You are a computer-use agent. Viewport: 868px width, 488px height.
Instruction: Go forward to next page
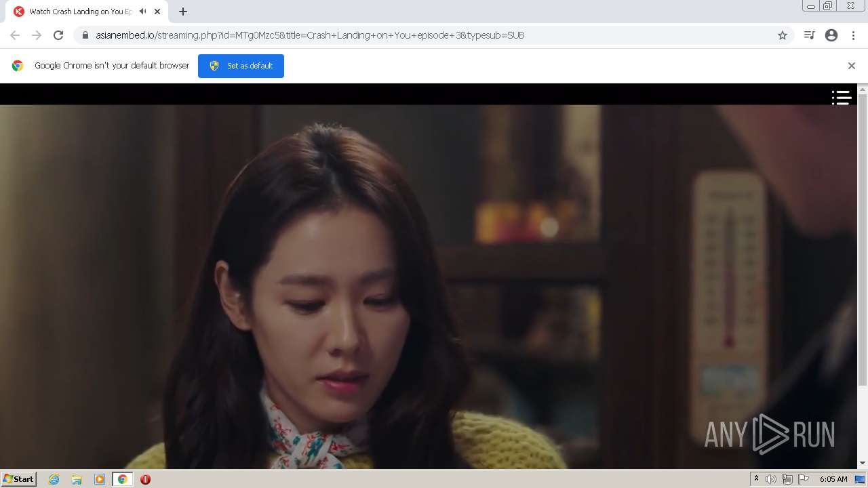click(x=37, y=35)
